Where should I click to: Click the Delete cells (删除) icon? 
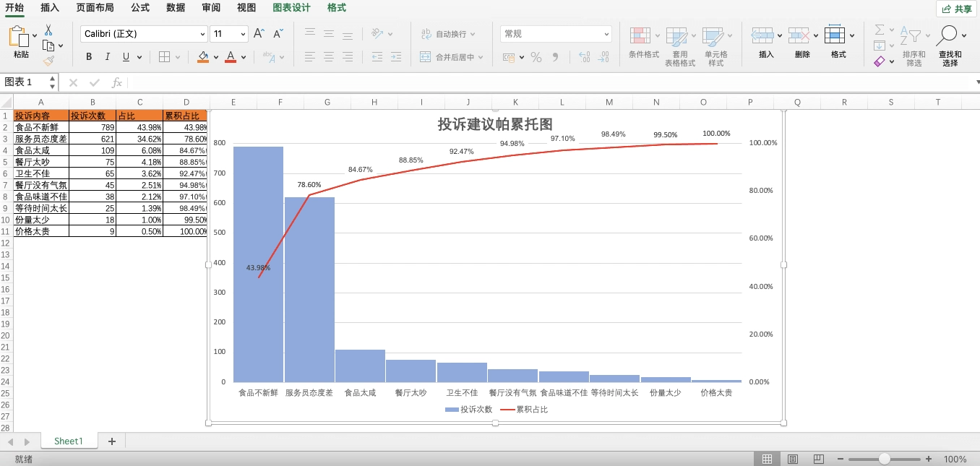coord(799,35)
